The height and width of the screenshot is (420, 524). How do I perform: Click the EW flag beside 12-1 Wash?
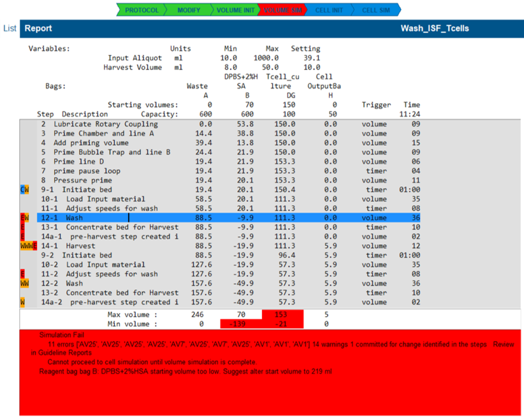coord(24,217)
